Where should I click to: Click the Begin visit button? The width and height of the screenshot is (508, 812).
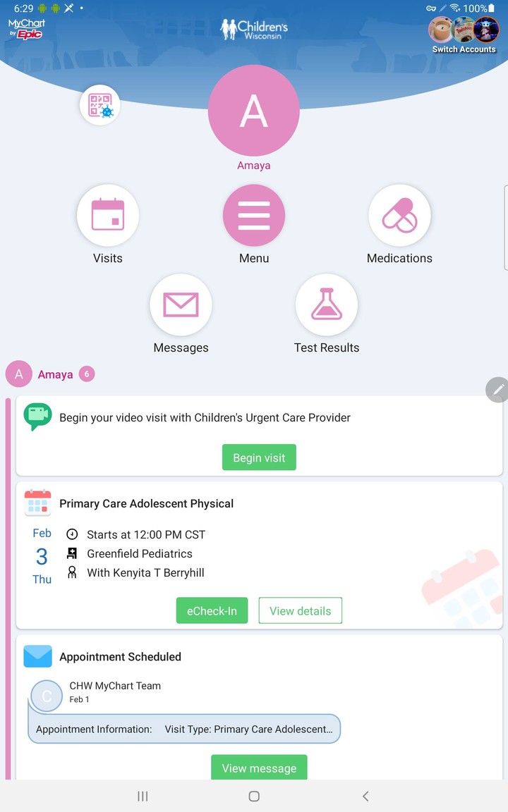[x=259, y=457]
